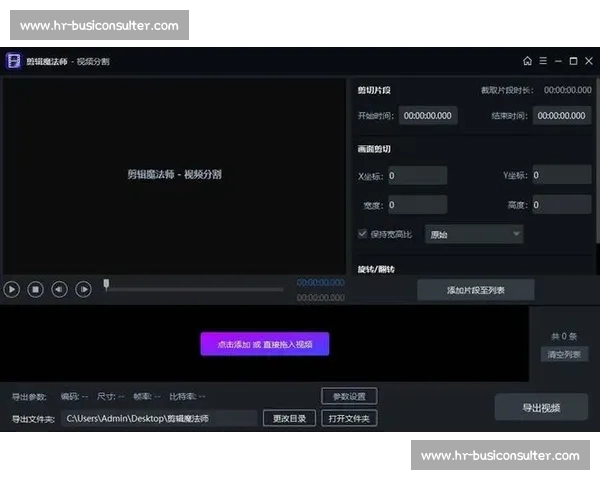
Task: Click 更改目录 button
Action: [289, 418]
